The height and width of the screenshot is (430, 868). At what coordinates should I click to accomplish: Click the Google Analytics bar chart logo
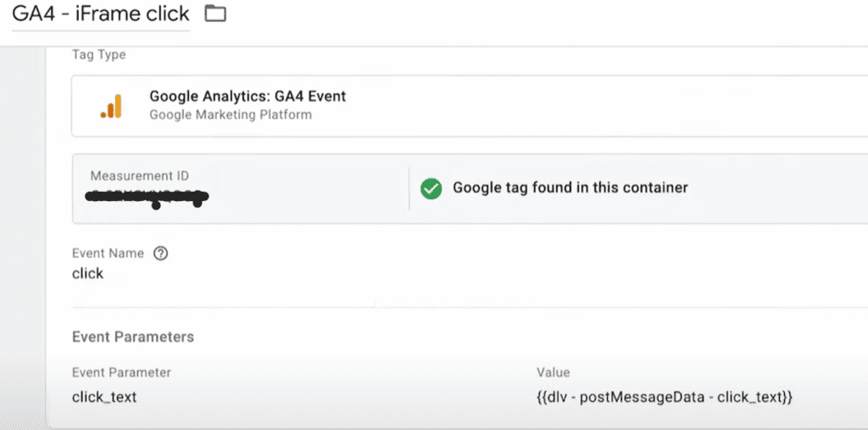coord(111,106)
